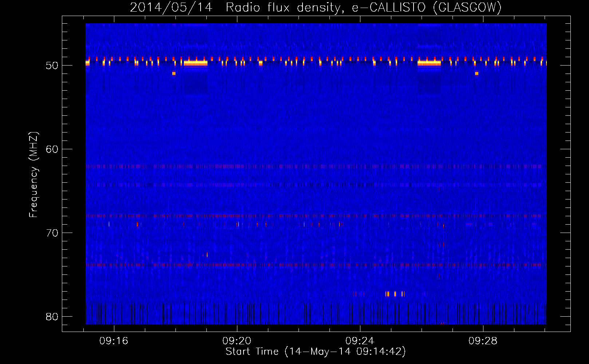Click the orange spot at 51 MHz near 09:18
The image size is (589, 364).
(174, 74)
